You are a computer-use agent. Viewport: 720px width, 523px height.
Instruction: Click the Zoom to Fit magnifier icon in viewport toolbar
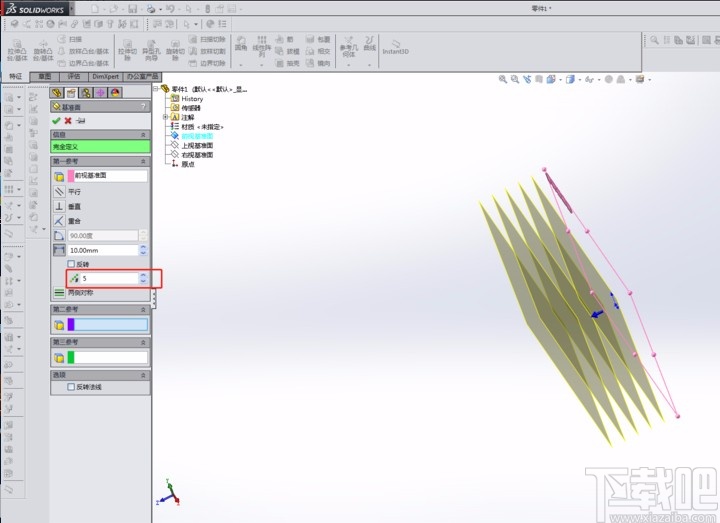coord(503,79)
